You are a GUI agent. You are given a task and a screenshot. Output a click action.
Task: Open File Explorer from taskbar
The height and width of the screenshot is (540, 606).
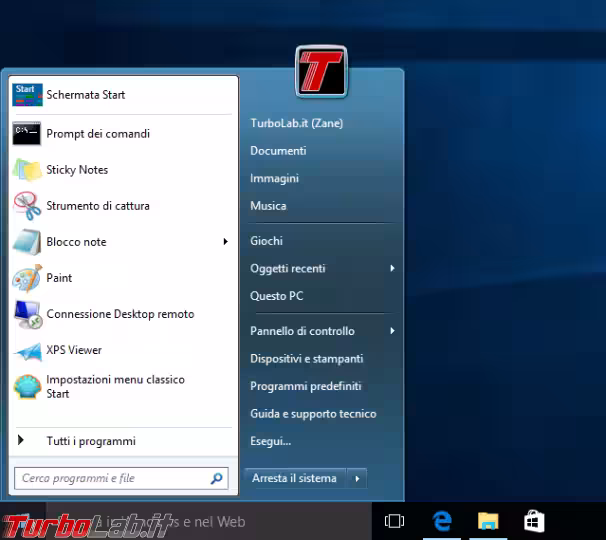pyautogui.click(x=488, y=521)
